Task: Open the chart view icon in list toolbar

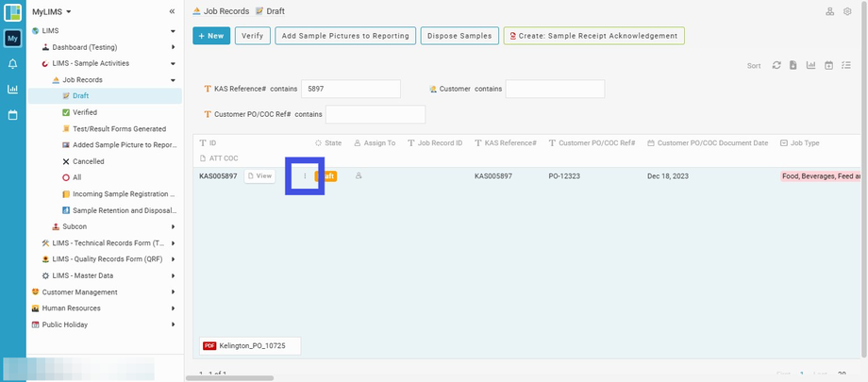Action: click(811, 65)
